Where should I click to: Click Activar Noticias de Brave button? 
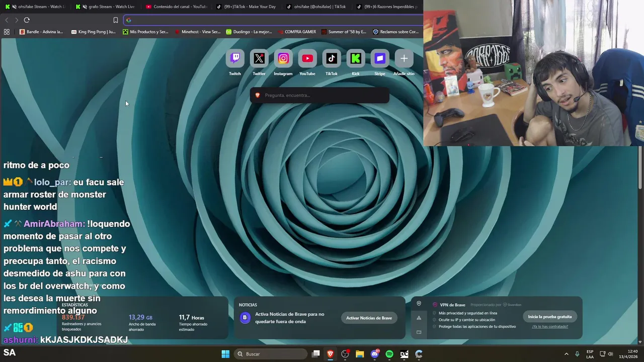point(369,318)
